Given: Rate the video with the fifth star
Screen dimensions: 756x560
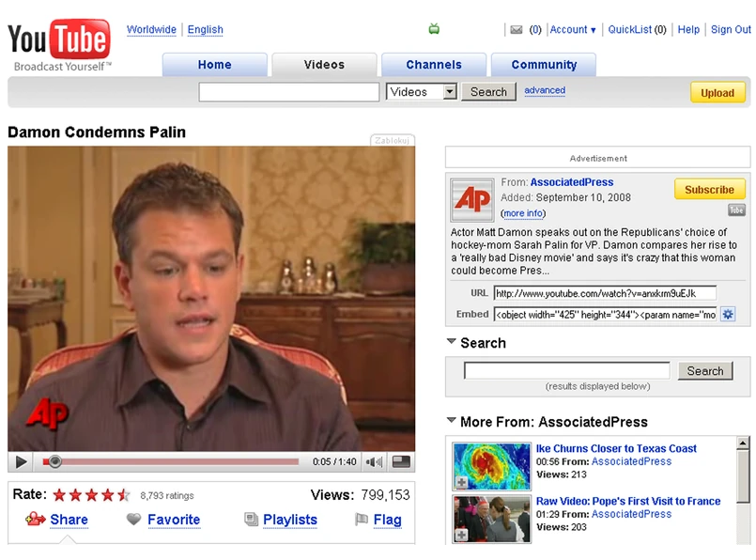Looking at the screenshot, I should (124, 495).
